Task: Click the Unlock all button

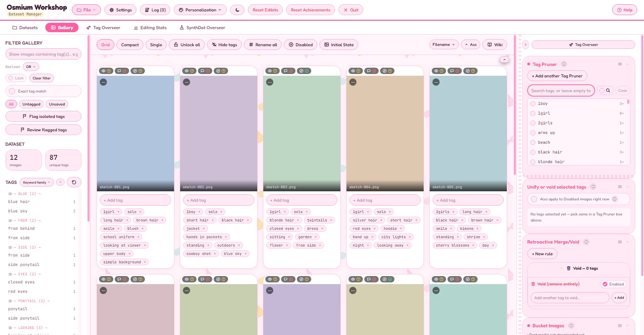Action: point(187,45)
